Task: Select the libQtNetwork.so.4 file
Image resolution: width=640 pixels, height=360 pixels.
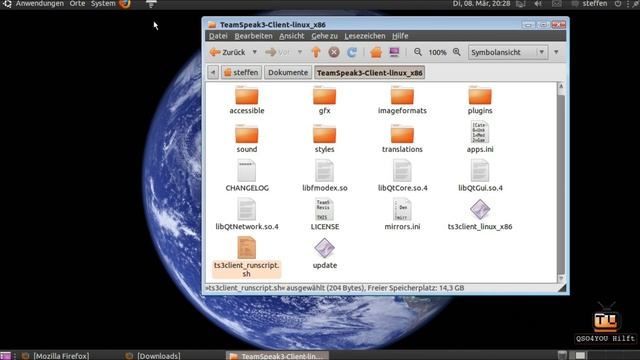Action: pos(247,215)
